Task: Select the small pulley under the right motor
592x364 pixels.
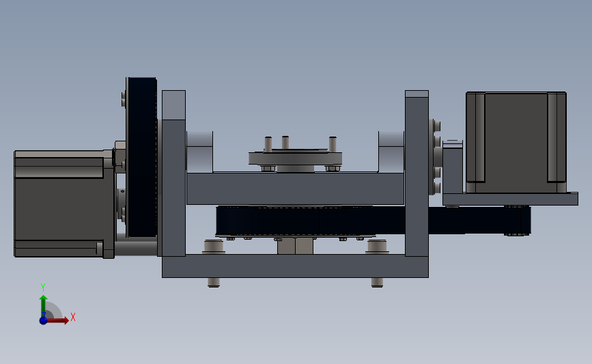Action: pyautogui.click(x=516, y=221)
